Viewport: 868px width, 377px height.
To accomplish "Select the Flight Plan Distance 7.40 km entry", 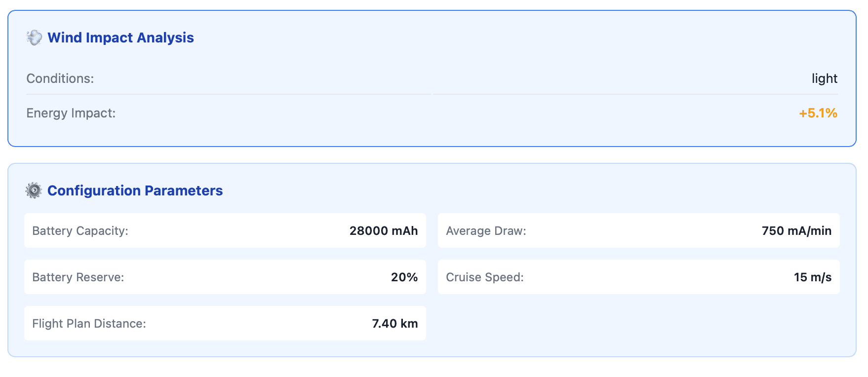I will (x=225, y=323).
